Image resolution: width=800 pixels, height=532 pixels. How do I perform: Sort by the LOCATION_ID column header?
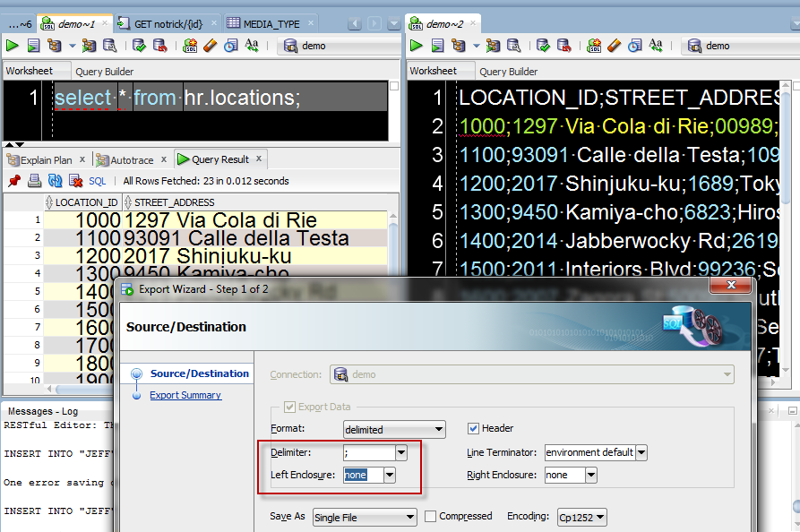pos(82,202)
